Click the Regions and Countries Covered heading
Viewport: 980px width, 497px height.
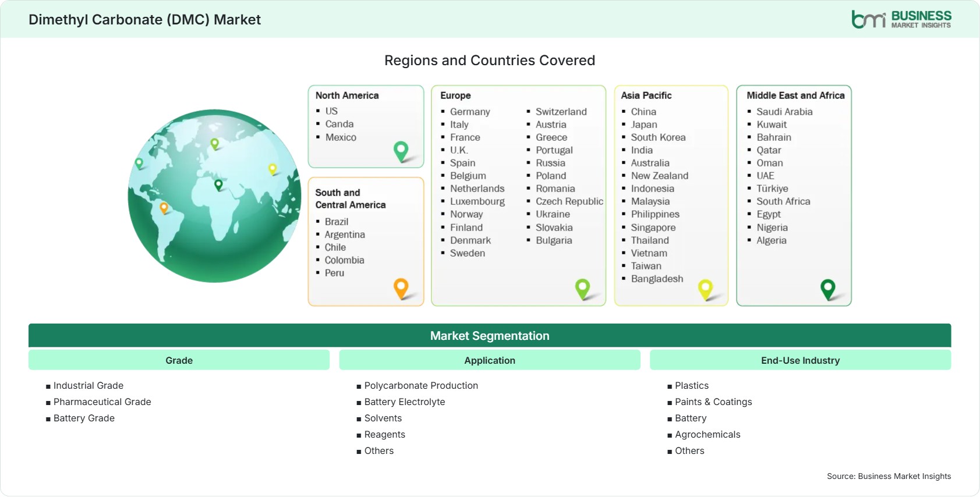click(490, 61)
